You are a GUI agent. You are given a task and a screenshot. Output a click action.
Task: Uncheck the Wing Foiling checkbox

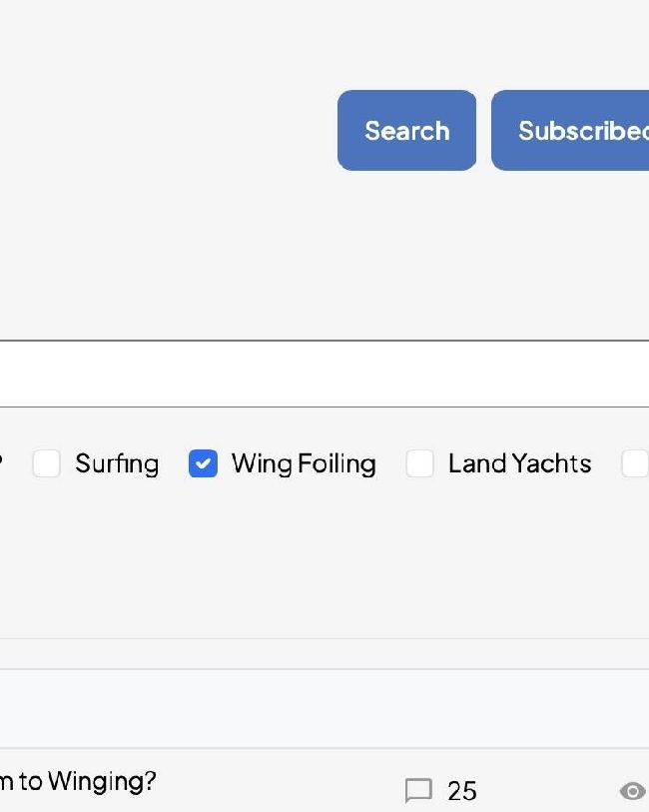click(203, 463)
